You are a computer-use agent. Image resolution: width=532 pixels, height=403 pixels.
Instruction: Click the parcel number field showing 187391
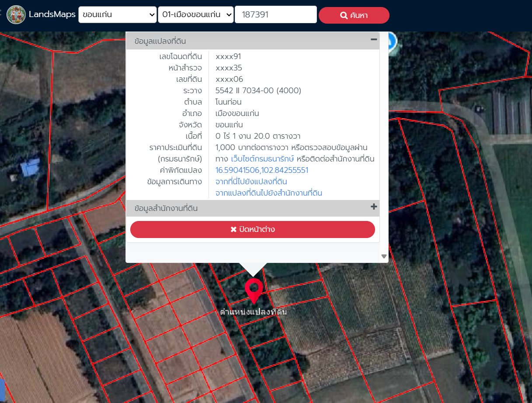click(x=275, y=14)
